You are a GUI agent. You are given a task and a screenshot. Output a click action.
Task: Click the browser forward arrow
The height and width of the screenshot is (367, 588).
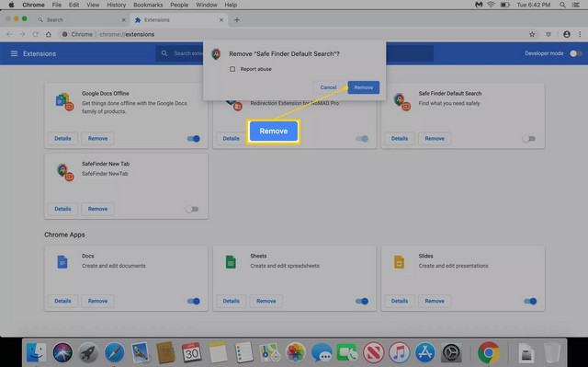click(x=22, y=34)
